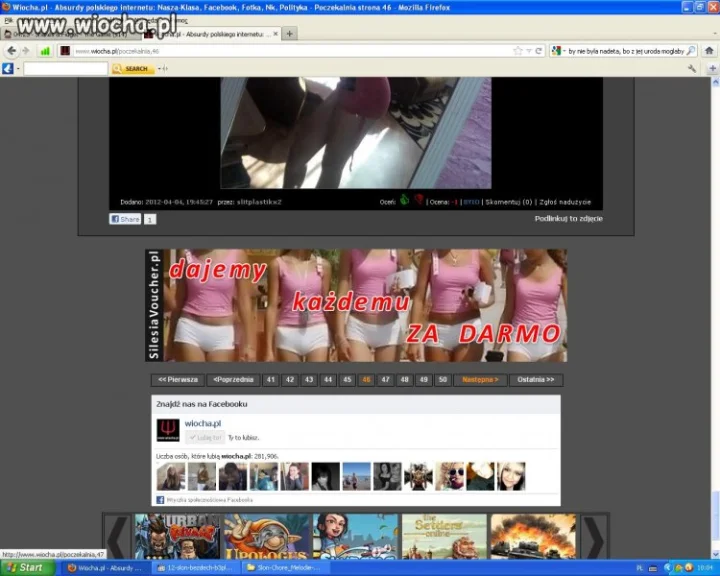Open the Firefox home page icon
The height and width of the screenshot is (576, 720).
[x=709, y=51]
